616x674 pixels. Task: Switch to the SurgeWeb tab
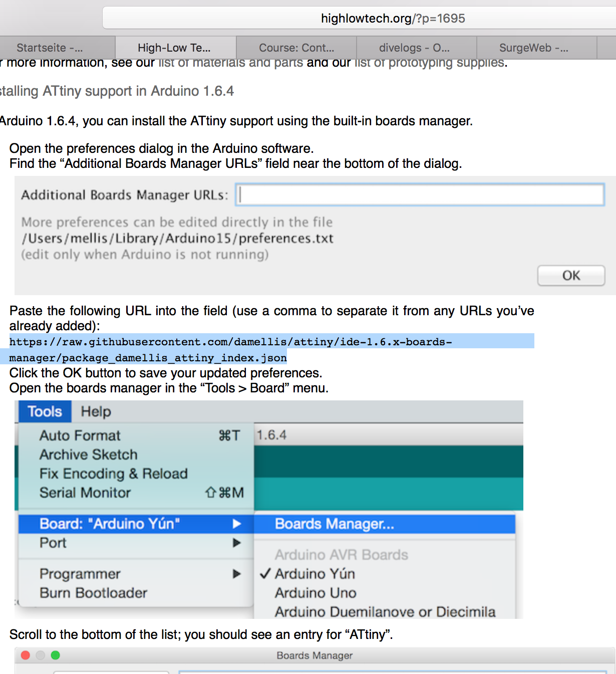click(x=535, y=48)
